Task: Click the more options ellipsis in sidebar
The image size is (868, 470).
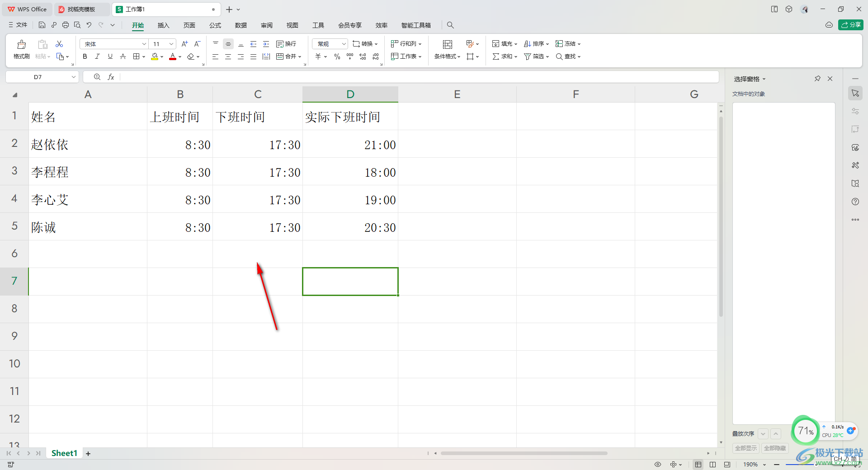Action: pos(855,220)
